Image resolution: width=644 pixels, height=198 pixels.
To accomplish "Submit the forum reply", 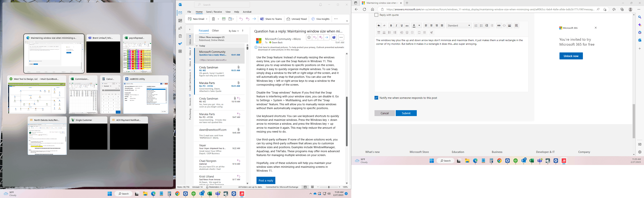I will (x=406, y=113).
